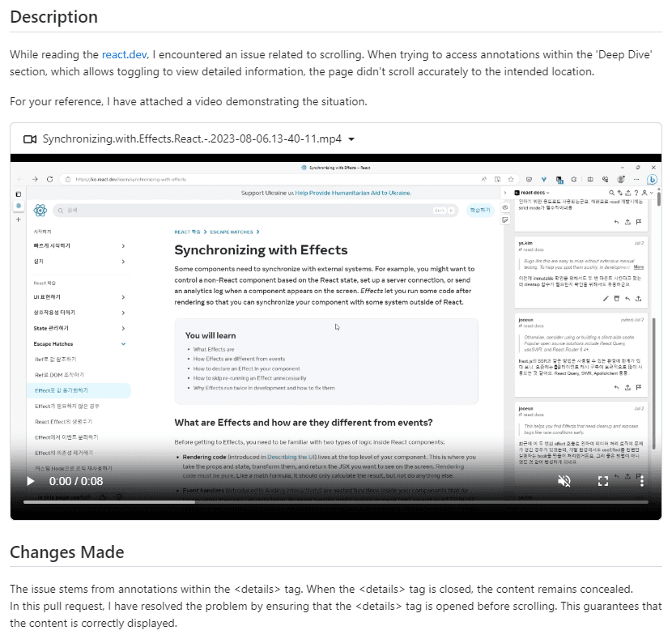Screen dimensions: 672x639
Task: Expand the 설치 sidebar section
Action: click(x=79, y=262)
